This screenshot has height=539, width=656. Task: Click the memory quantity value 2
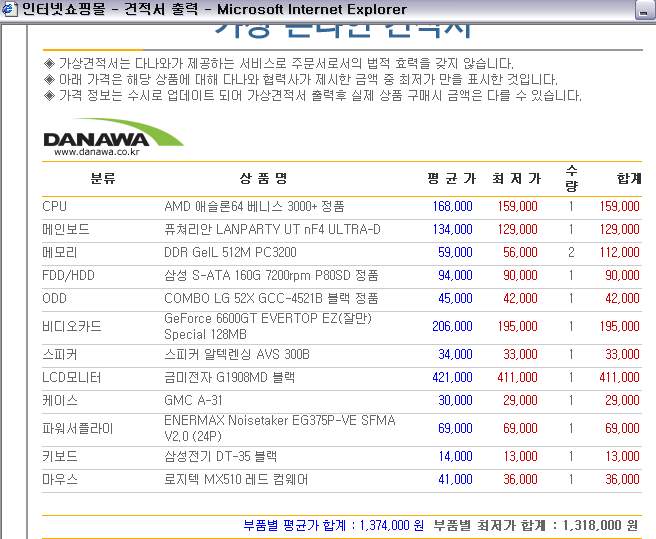[571, 252]
